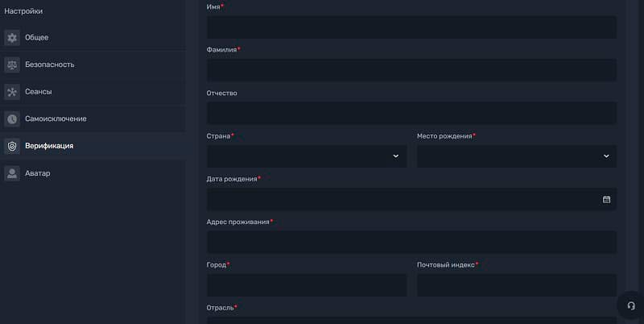644x324 pixels.
Task: Select the Общее menu item
Action: pos(36,38)
